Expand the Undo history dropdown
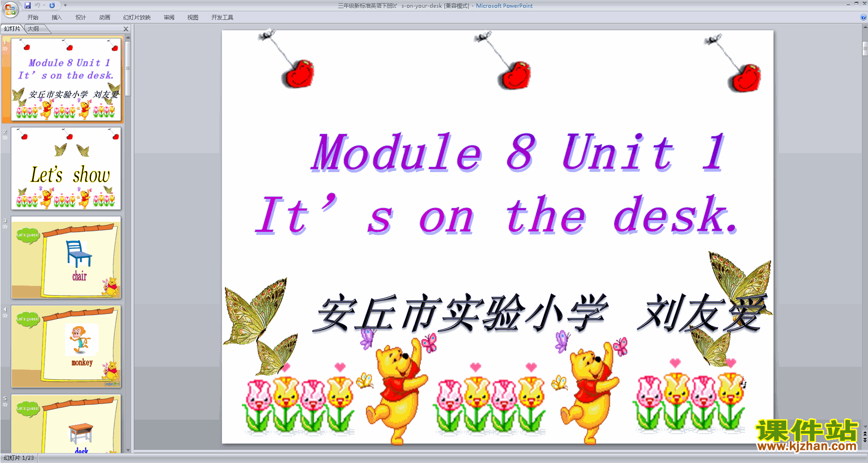Screen dimensions: 868x463 44,5
